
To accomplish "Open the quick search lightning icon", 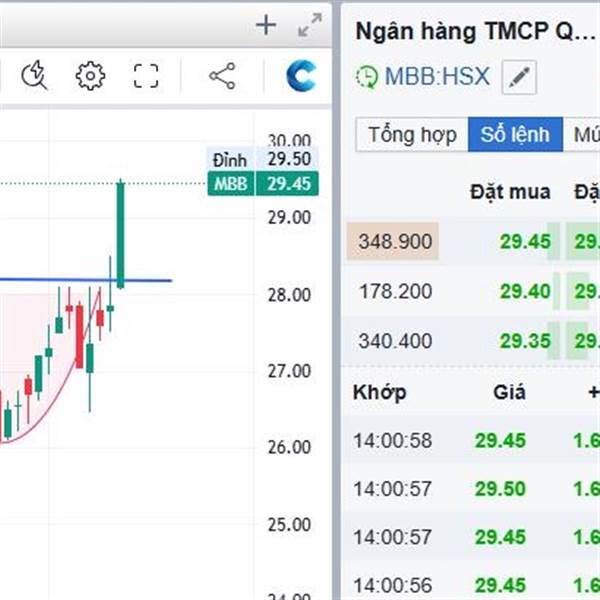I will pos(34,75).
